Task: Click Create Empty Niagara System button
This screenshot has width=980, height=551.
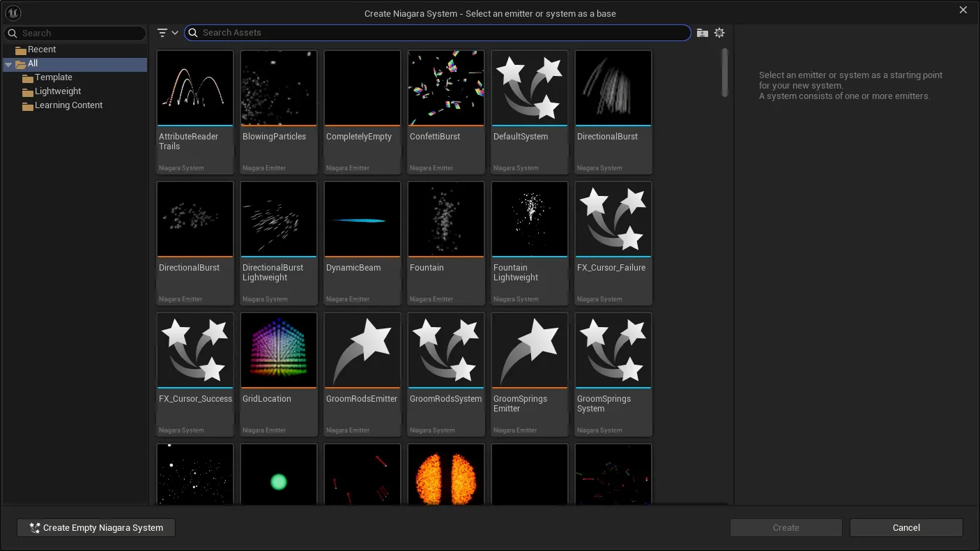Action: pos(96,528)
